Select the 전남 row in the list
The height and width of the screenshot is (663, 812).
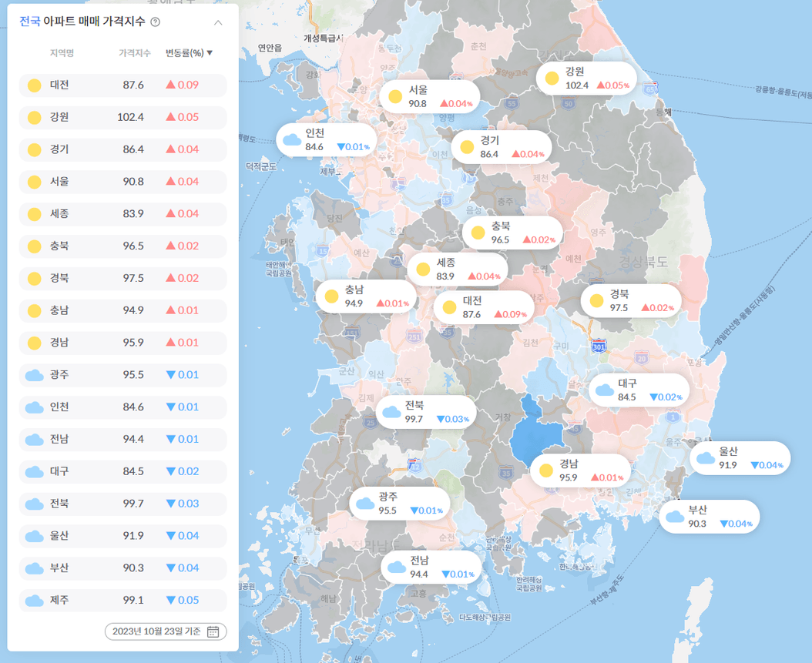click(122, 440)
